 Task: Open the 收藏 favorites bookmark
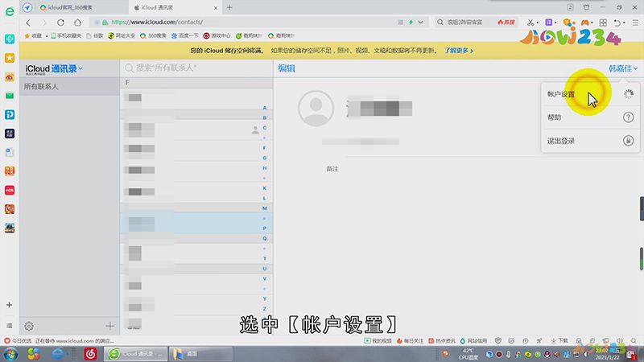(x=33, y=35)
